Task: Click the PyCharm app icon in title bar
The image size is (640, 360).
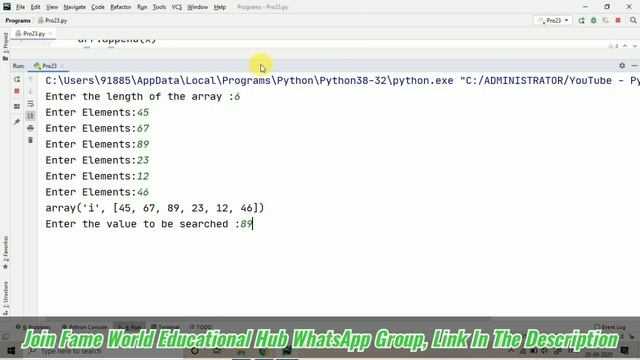Action: point(7,7)
